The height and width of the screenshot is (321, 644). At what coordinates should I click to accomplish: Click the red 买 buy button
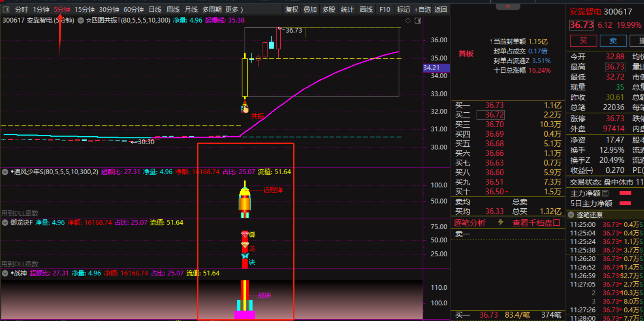point(583,41)
